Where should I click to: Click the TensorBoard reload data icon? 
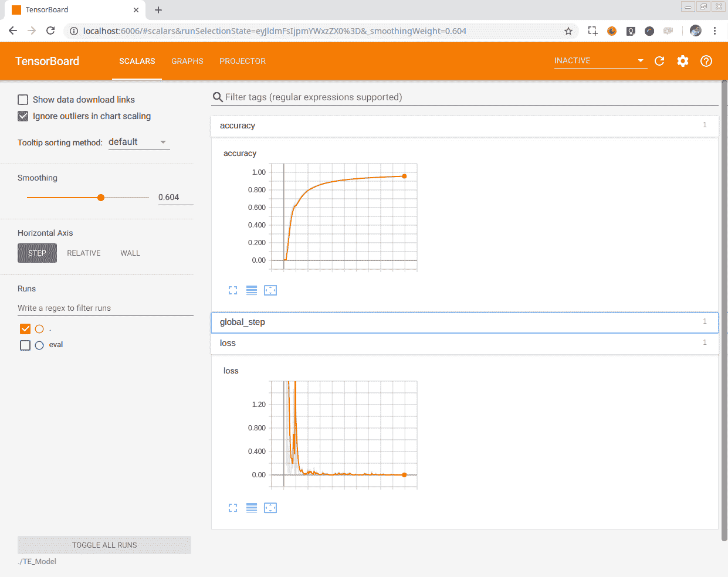coord(659,61)
